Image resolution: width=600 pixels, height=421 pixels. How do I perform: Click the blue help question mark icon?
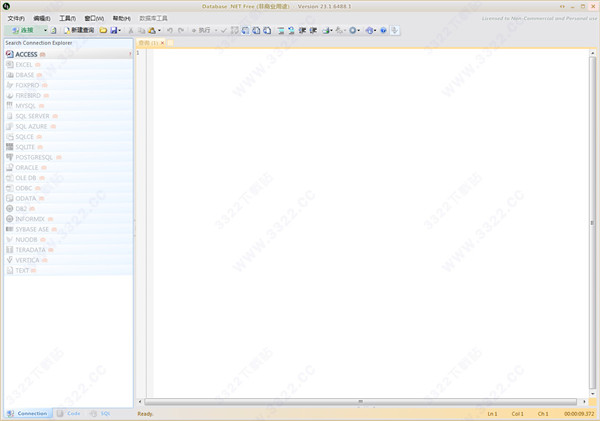click(x=383, y=30)
